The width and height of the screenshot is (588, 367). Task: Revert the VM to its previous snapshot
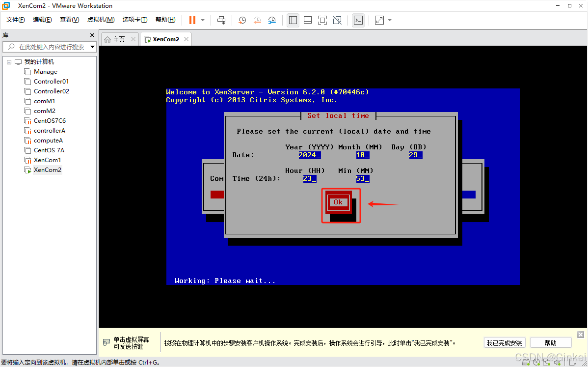coord(257,20)
